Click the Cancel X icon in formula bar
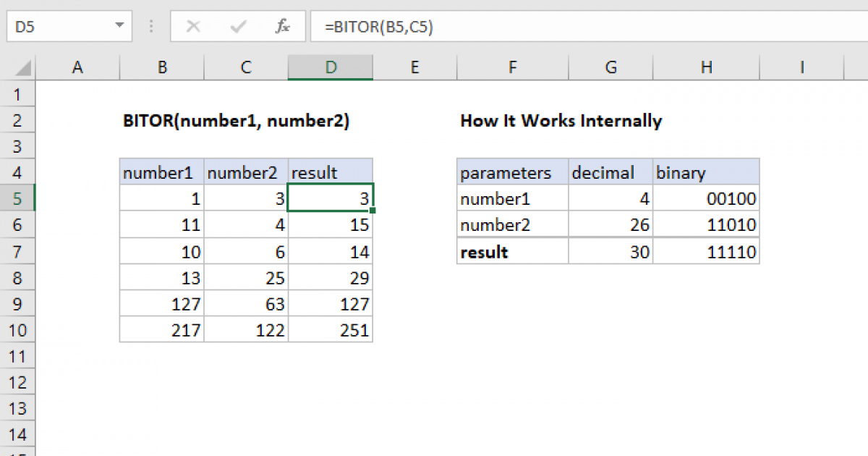This screenshot has height=456, width=868. 193,27
